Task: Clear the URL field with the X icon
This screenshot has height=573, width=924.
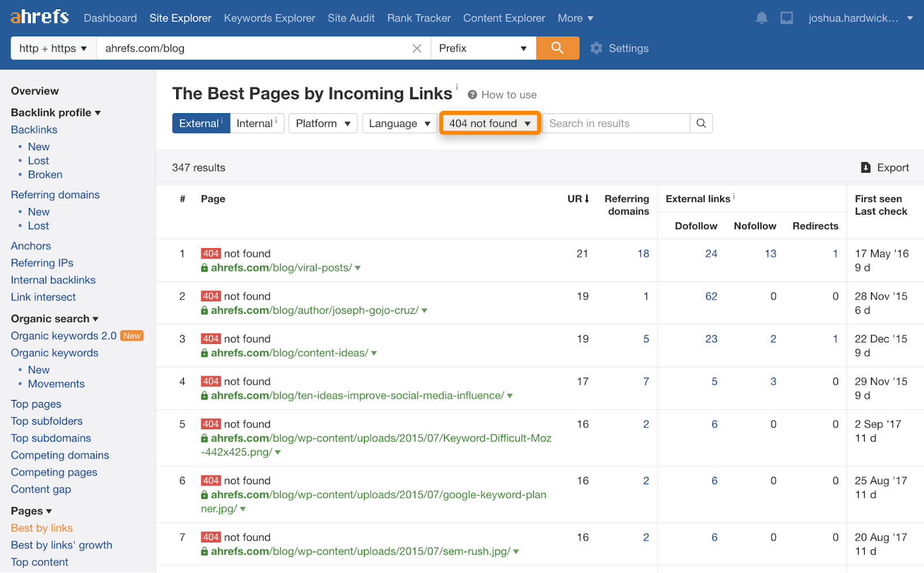Action: click(417, 48)
